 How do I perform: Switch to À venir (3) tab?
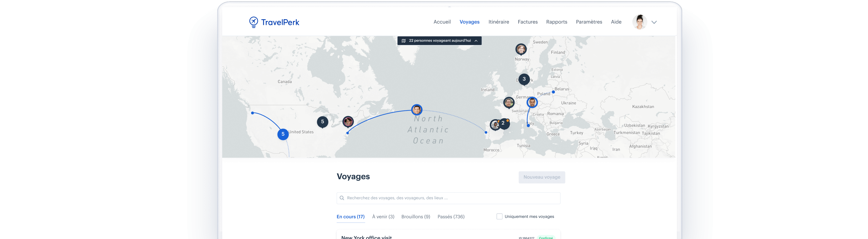[383, 217]
